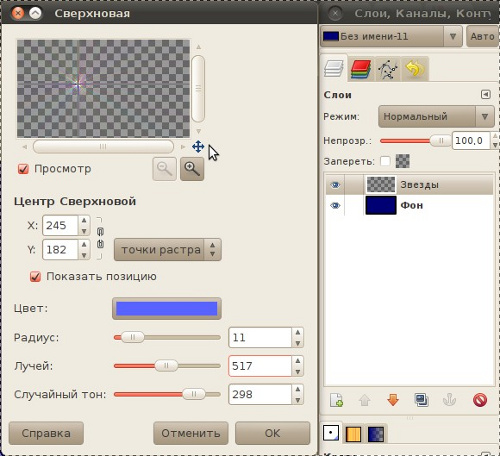
Task: Select the Фон layer name
Action: (x=412, y=205)
